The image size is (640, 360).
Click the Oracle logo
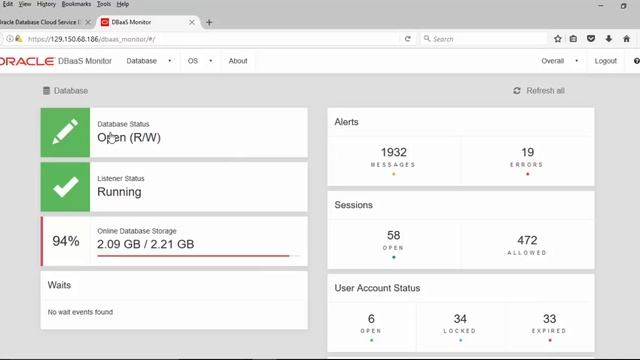(x=27, y=61)
